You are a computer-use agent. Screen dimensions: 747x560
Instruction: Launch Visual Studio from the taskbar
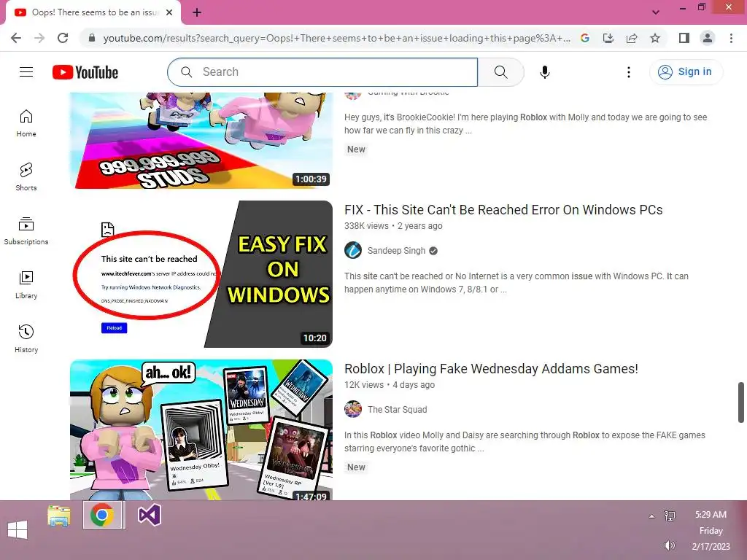tap(149, 516)
